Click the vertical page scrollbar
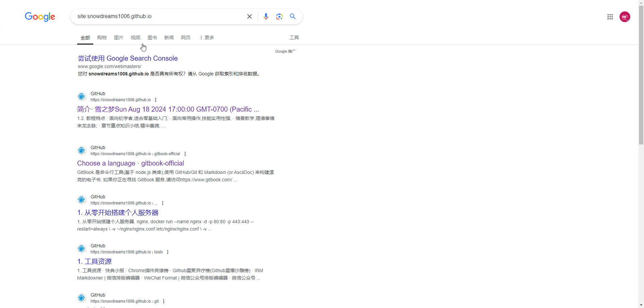 [x=641, y=101]
